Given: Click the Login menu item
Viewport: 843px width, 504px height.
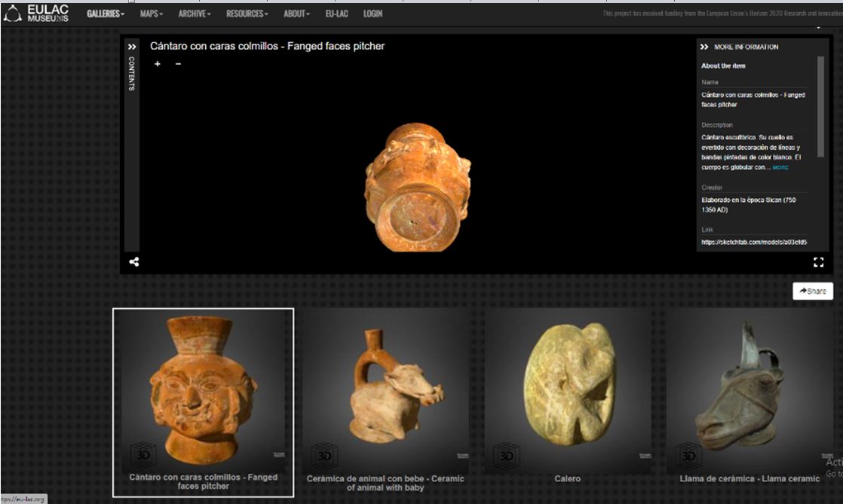Looking at the screenshot, I should pyautogui.click(x=372, y=14).
